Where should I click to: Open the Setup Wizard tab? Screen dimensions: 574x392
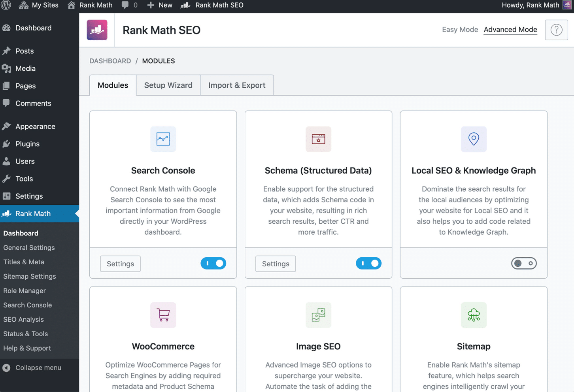click(168, 85)
